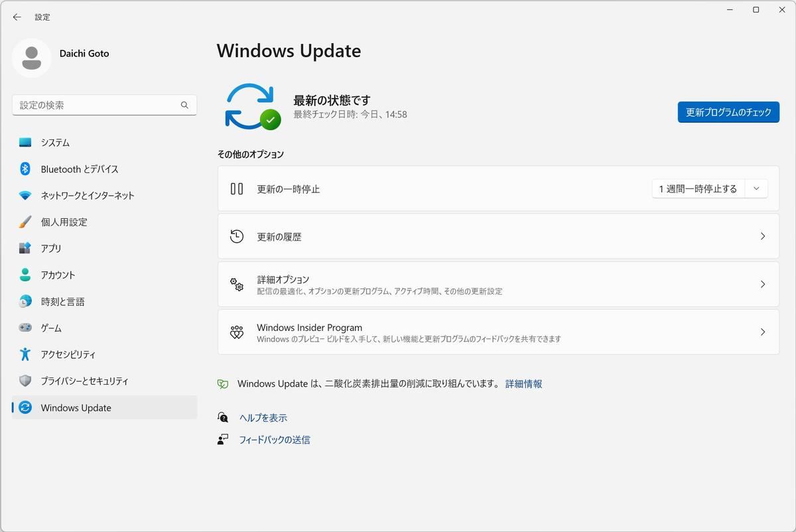Click the back arrow in the title bar

17,17
